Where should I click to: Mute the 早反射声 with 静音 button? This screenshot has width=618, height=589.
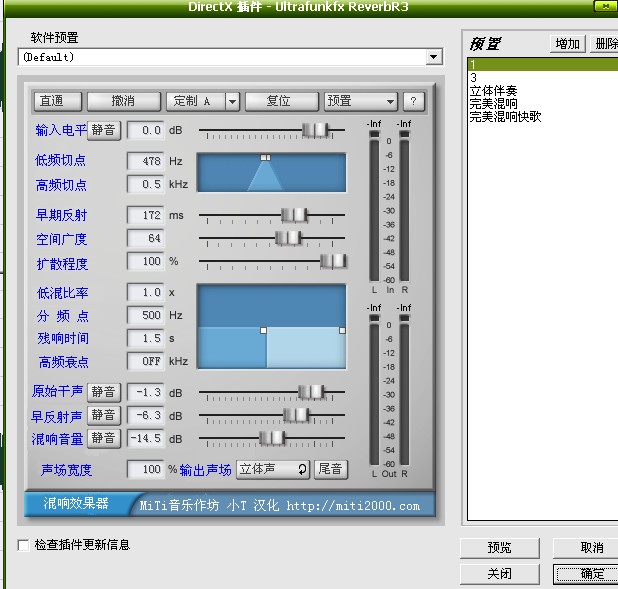click(104, 415)
